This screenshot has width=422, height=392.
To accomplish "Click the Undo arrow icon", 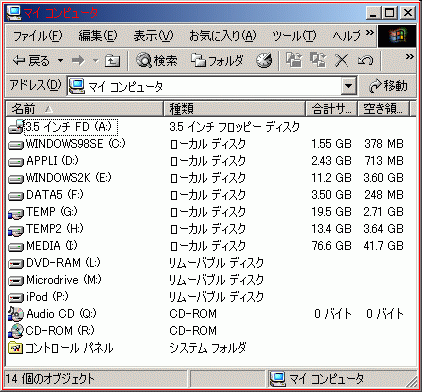I will 365,61.
